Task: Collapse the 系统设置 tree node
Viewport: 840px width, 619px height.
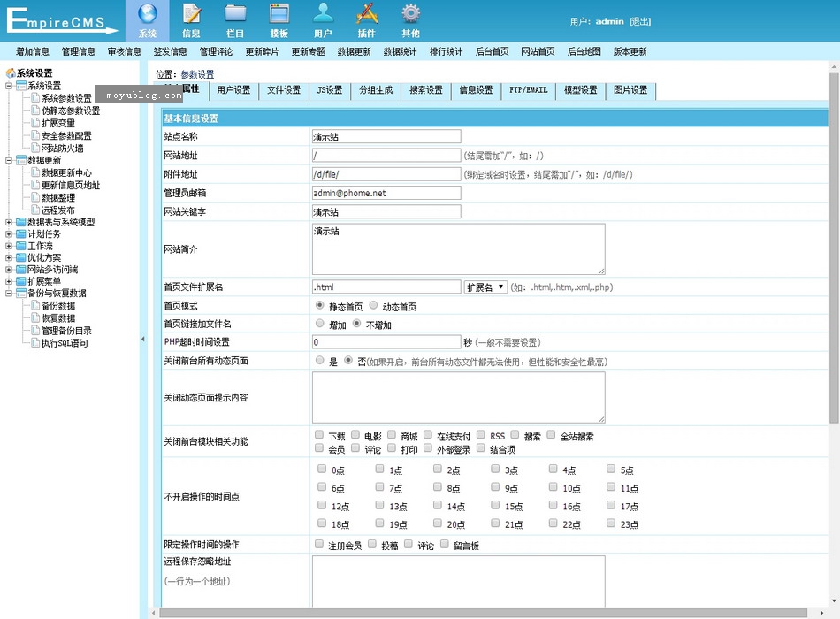Action: (x=9, y=86)
